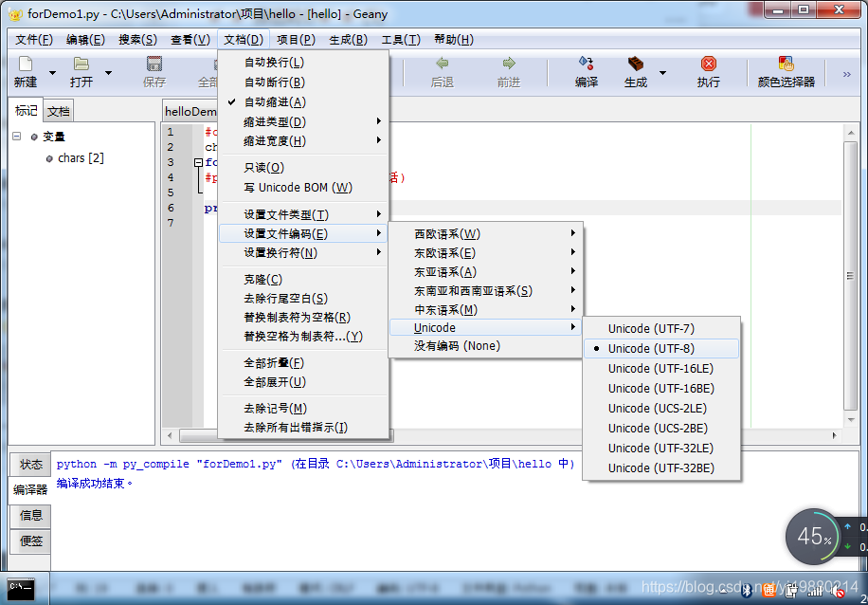Click the Compile (编译) toolbar icon
The width and height of the screenshot is (868, 605).
click(586, 64)
